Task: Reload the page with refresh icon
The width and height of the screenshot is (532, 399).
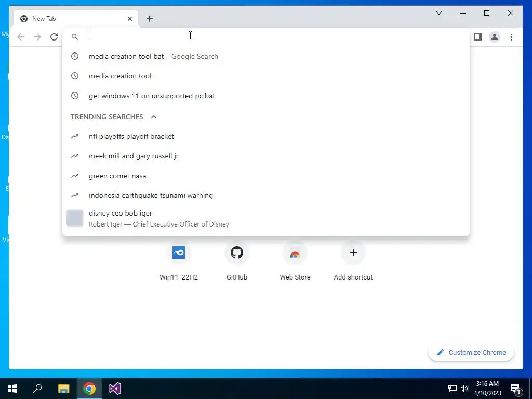Action: click(54, 37)
